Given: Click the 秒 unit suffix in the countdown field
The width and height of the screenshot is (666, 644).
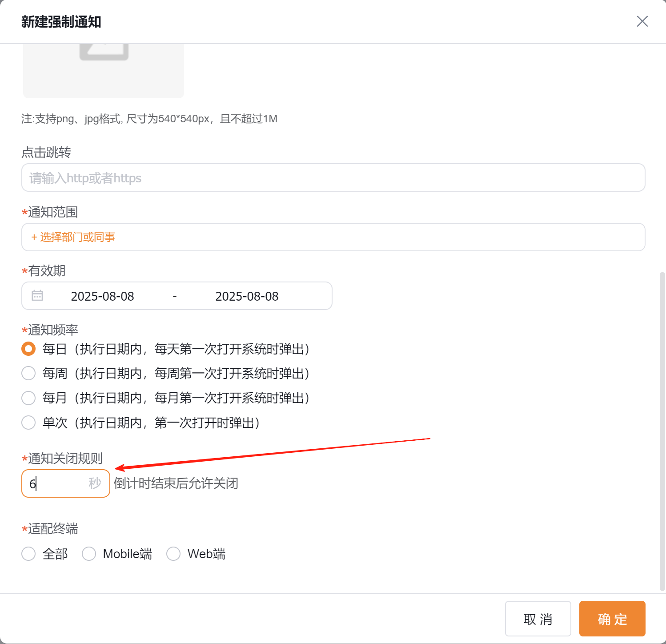Looking at the screenshot, I should pos(95,483).
